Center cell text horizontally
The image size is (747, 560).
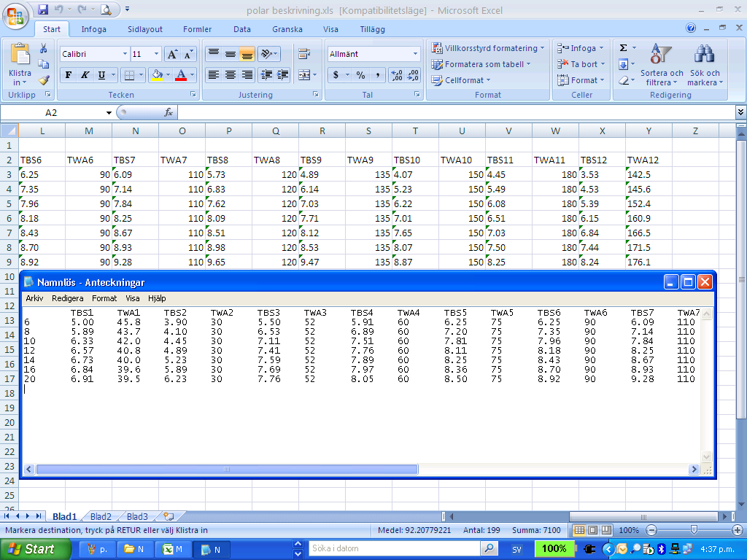[230, 75]
